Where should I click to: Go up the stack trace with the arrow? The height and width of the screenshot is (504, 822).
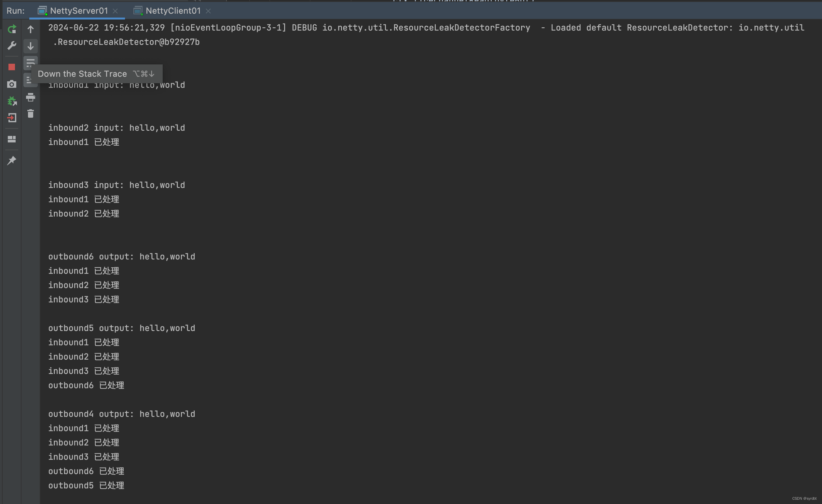[x=30, y=29]
